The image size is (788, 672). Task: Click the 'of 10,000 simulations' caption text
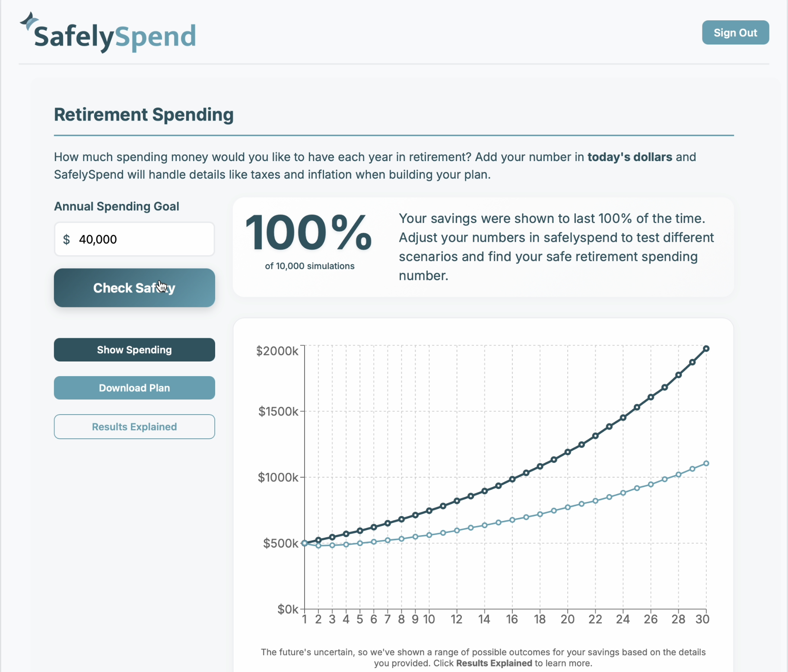tap(309, 266)
